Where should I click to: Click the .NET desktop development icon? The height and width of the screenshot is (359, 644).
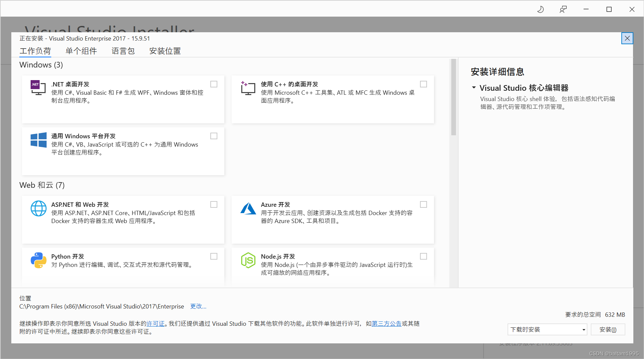tap(38, 88)
